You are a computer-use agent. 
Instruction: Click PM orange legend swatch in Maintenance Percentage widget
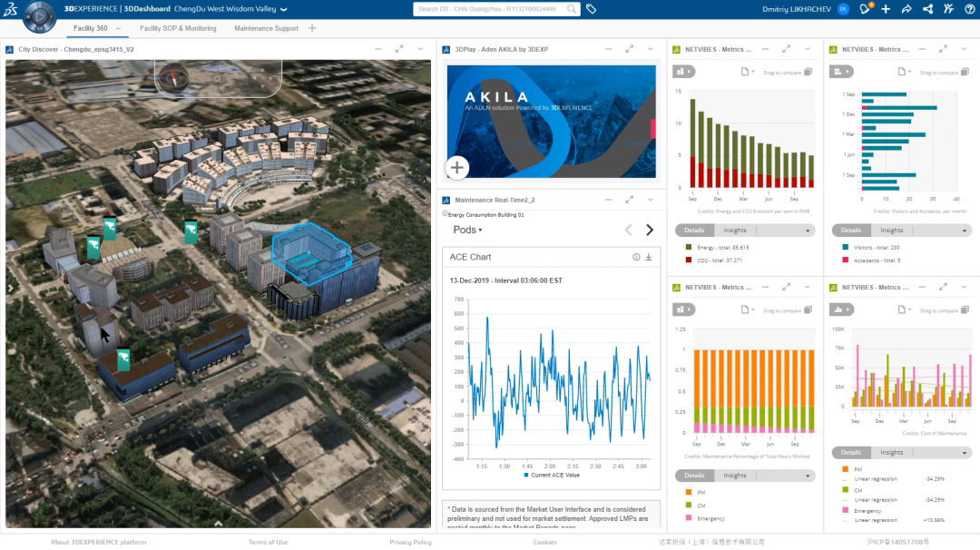(x=689, y=492)
